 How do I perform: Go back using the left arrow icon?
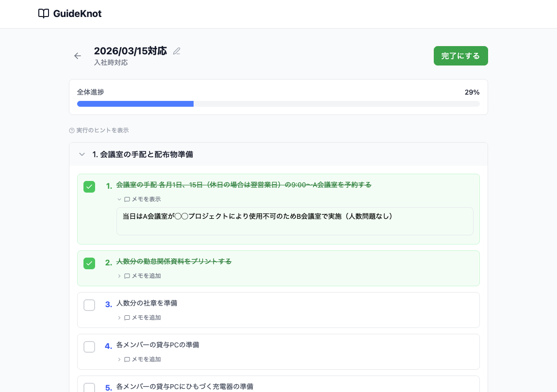[78, 56]
